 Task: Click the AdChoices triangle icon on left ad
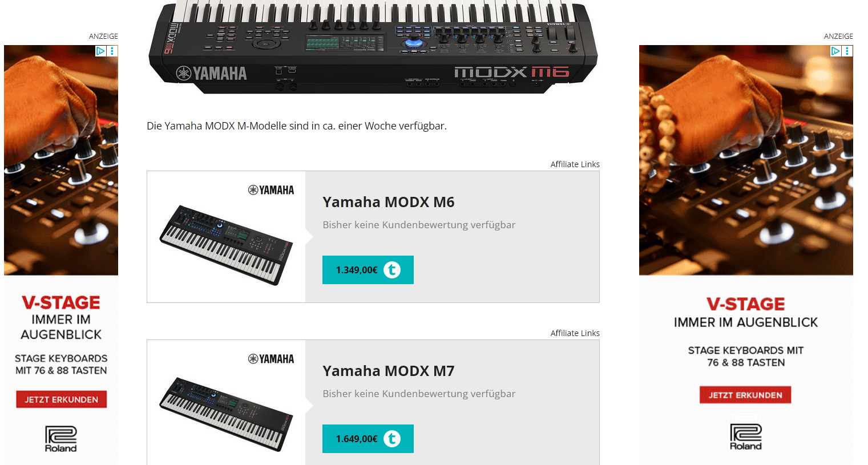pos(100,51)
